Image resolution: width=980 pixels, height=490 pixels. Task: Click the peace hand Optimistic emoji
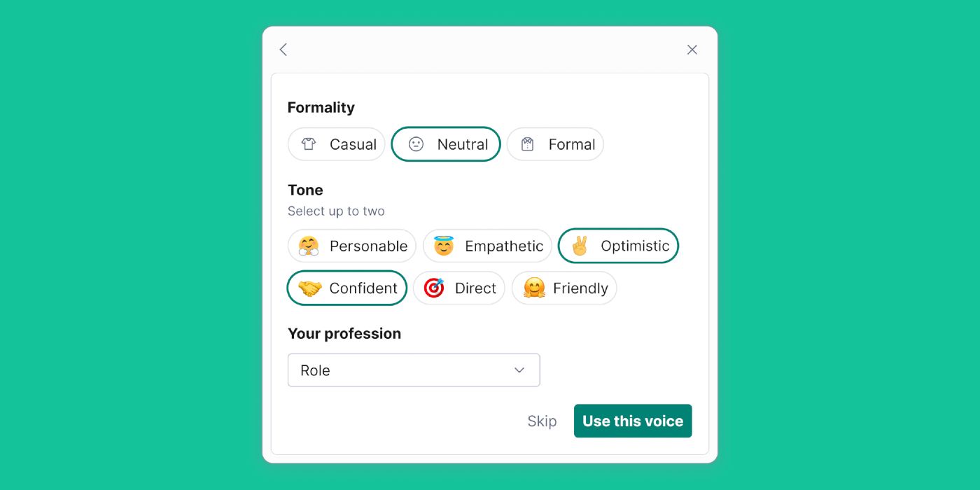pos(580,246)
